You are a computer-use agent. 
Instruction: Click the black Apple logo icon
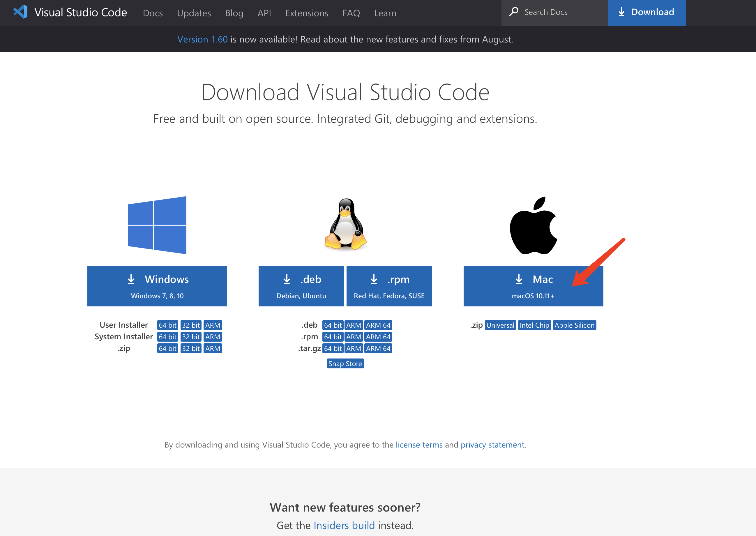click(x=533, y=226)
